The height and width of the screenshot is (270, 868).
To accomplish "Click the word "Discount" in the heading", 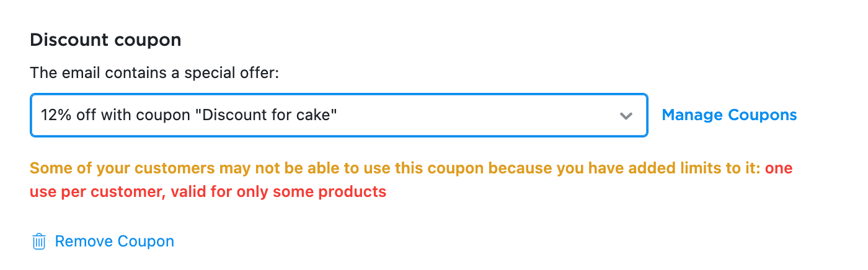I will pos(68,40).
